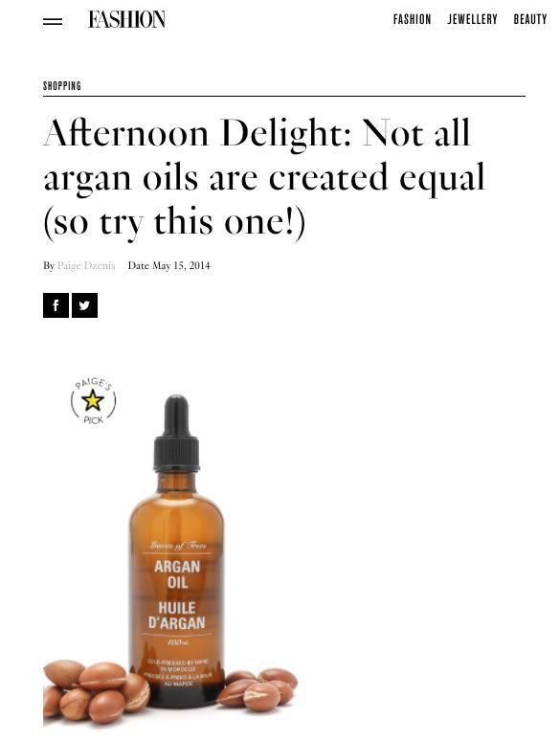
Task: Open the Beauty nav menu item
Action: (x=530, y=19)
